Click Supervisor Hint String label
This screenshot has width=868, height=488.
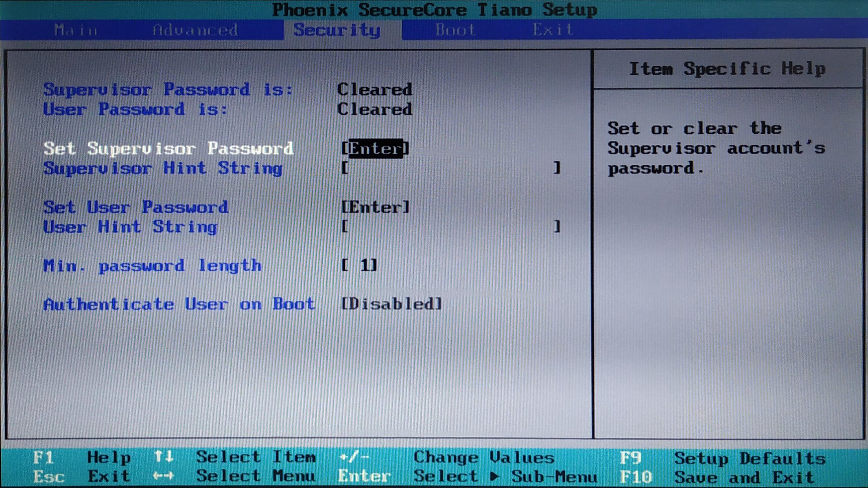[163, 168]
